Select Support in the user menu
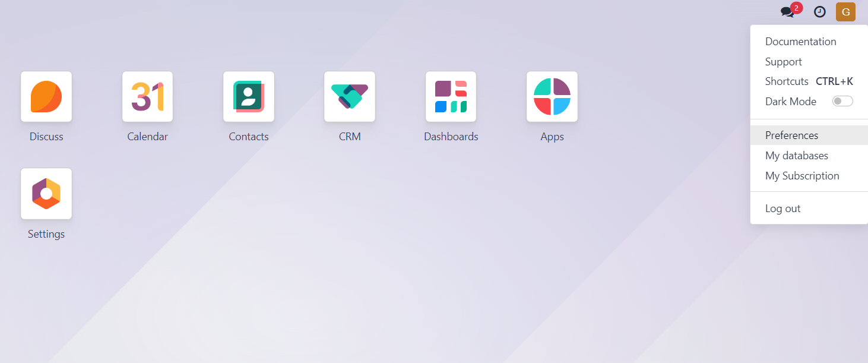Viewport: 868px width, 363px height. click(x=809, y=62)
